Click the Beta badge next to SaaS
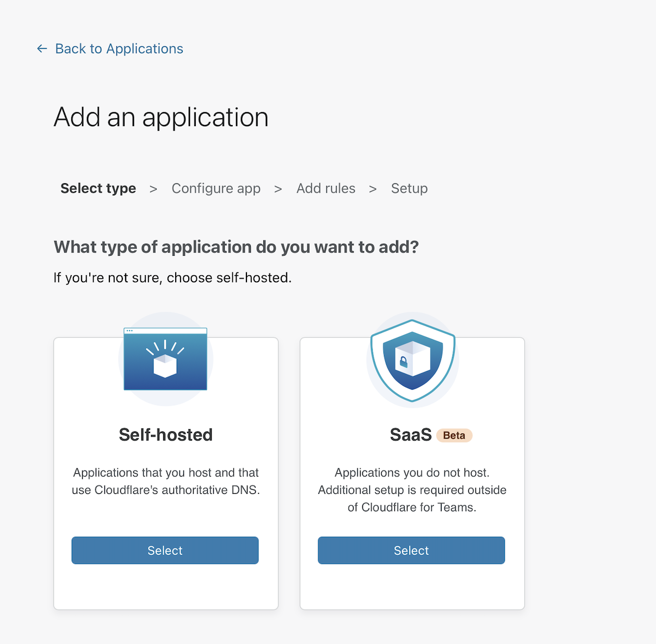Image resolution: width=656 pixels, height=644 pixels. tap(454, 436)
